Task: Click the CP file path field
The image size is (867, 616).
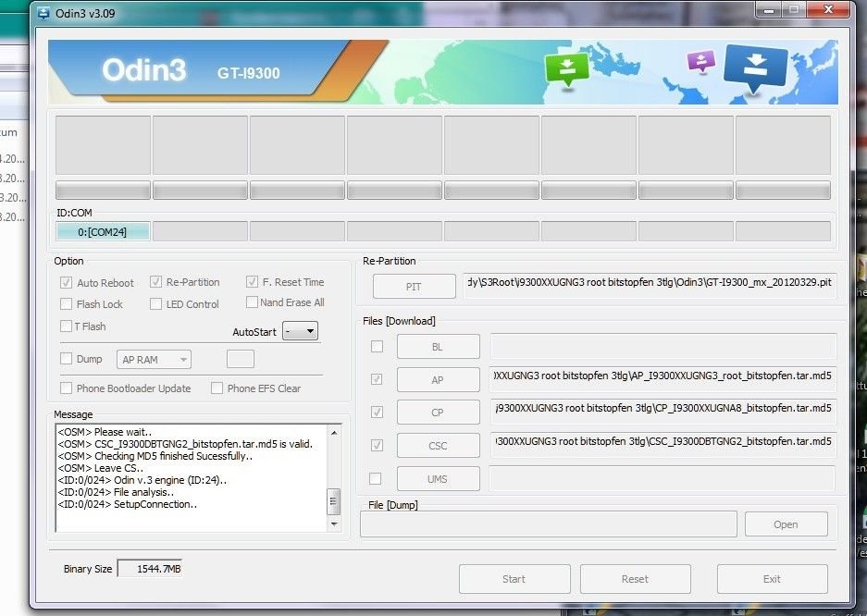Action: point(663,412)
